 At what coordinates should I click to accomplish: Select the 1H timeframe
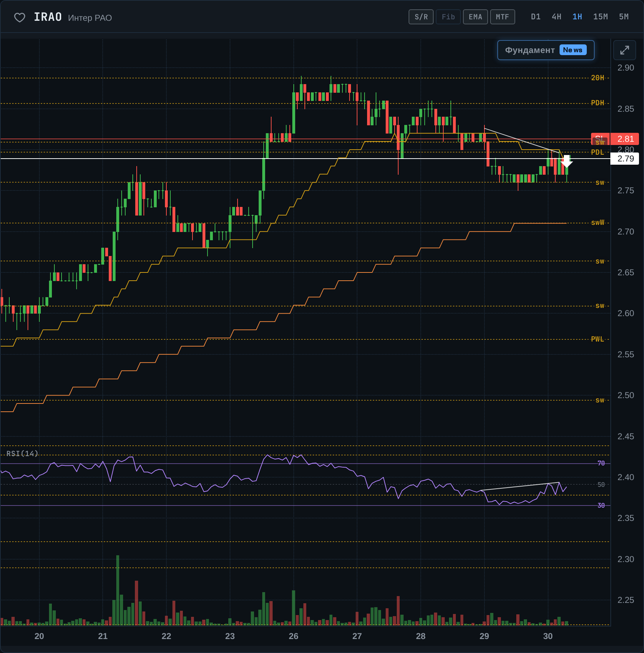click(x=577, y=17)
